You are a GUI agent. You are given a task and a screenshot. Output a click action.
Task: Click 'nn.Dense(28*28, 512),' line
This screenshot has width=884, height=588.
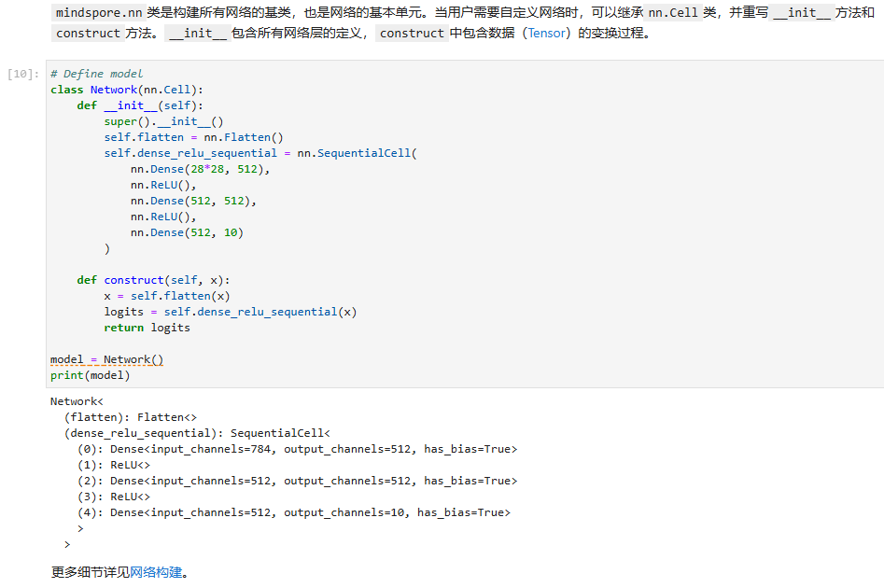point(200,169)
